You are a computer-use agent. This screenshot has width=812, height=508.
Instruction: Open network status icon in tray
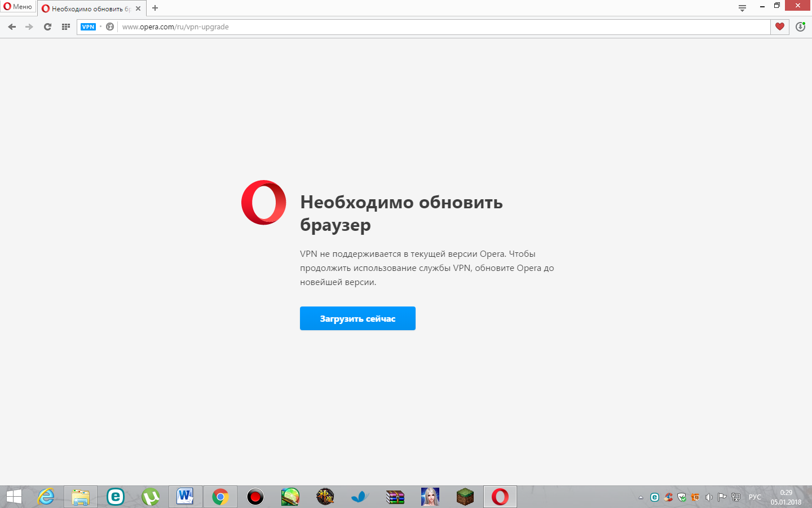736,497
